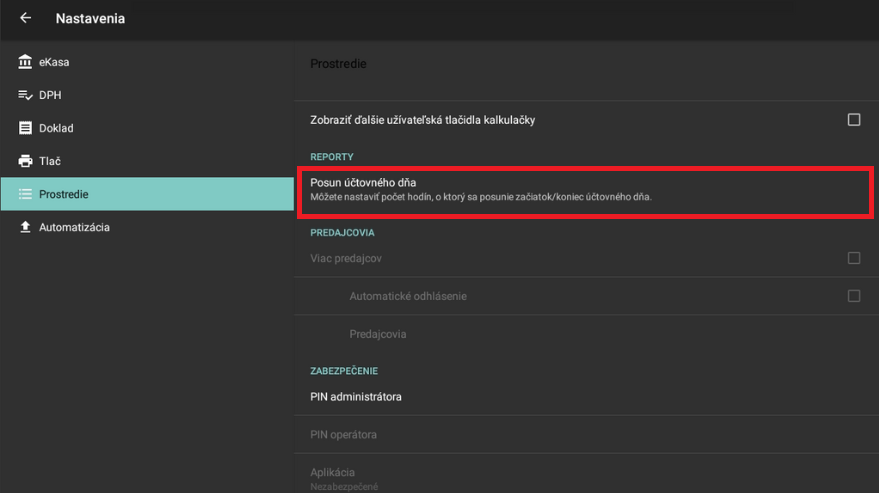This screenshot has height=493, width=879.
Task: Toggle the Viac predajcov checkbox
Action: pos(853,258)
